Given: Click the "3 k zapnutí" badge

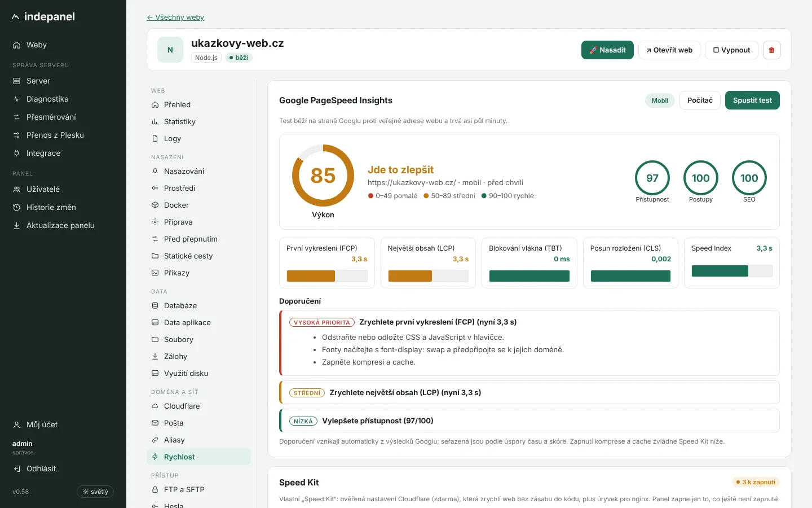Looking at the screenshot, I should 756,483.
